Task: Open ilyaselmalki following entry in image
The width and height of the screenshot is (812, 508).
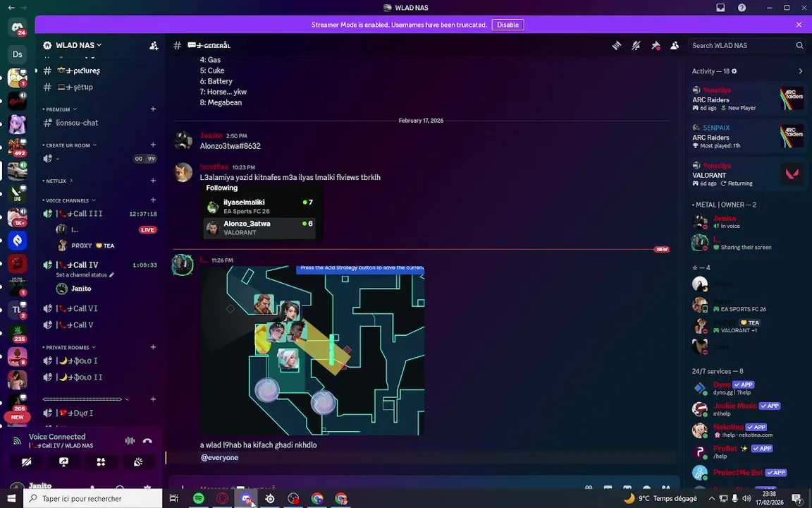Action: coord(259,206)
